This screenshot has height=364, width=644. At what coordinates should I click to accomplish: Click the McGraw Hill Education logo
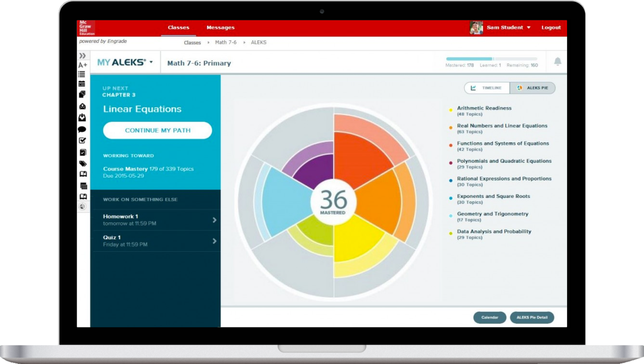[x=86, y=28]
